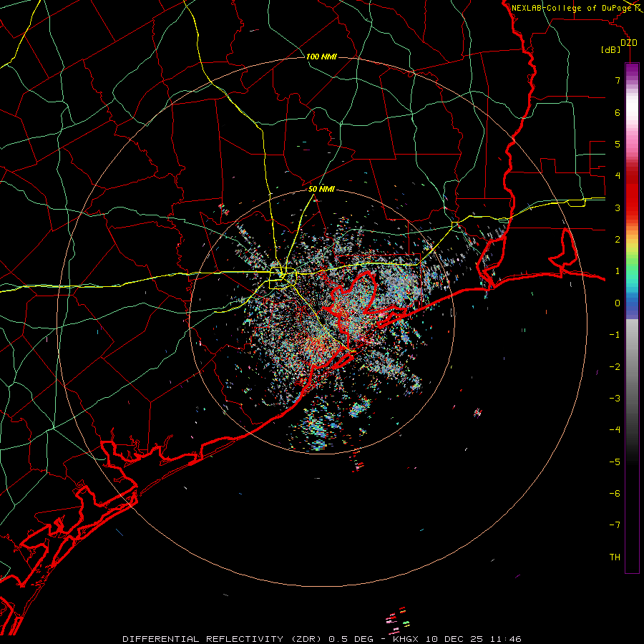Click the -5 dB value on color scale
644x644 pixels.
coord(615,462)
